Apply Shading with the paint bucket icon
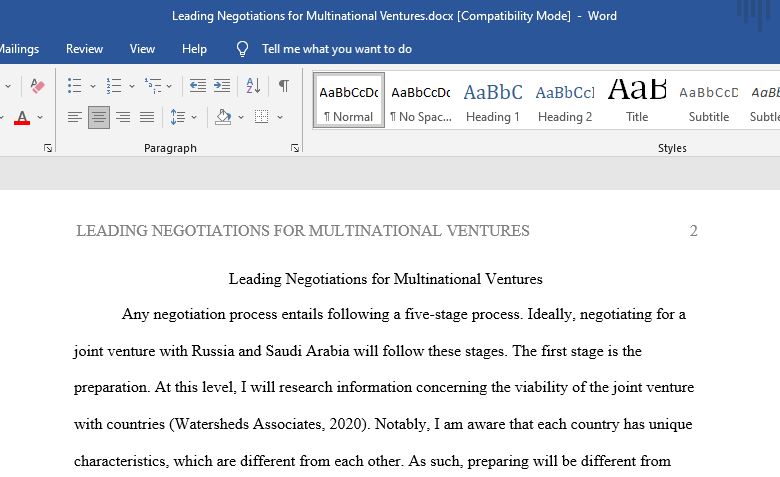 223,117
